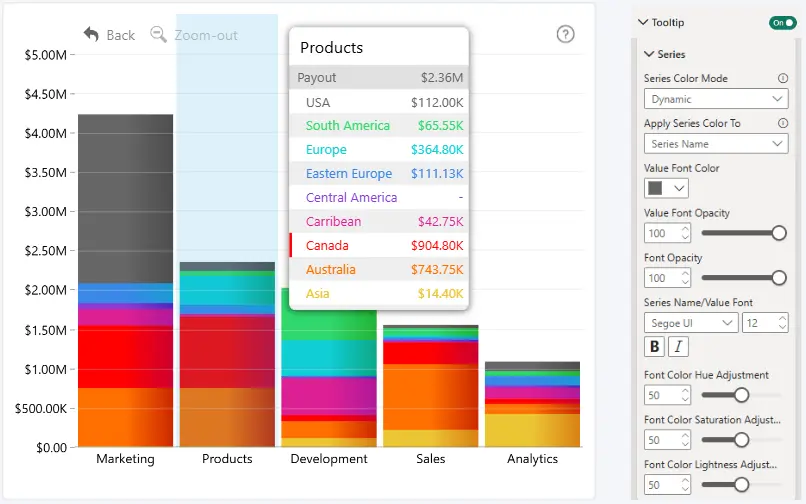Click the Value Font Opacity stepper up arrow
Screen dimensions: 806x504
pos(685,229)
